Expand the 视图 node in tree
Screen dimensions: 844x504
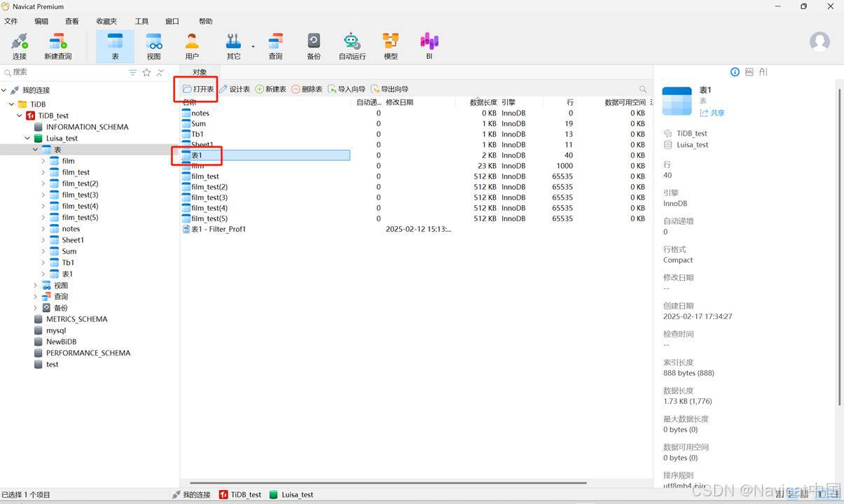tap(35, 286)
